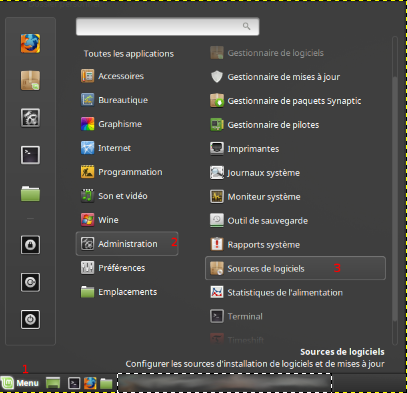The width and height of the screenshot is (408, 393).
Task: Open Firefox from the favorites sidebar
Action: (30, 43)
